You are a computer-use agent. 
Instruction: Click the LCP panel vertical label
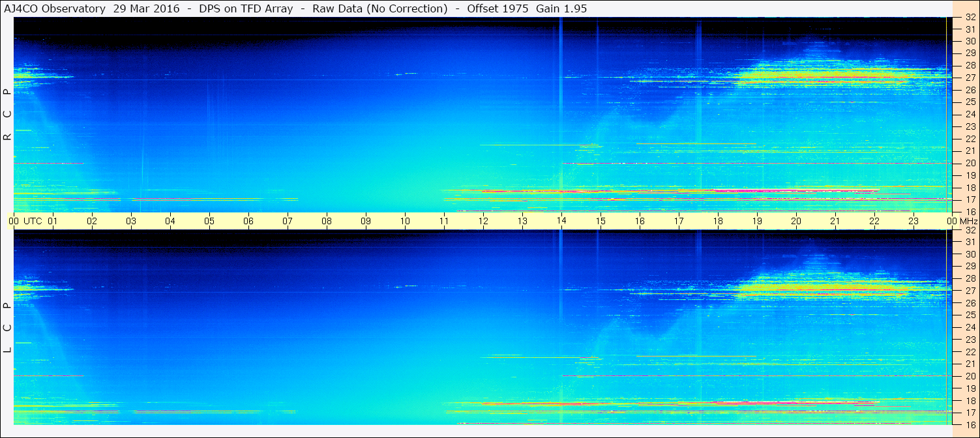tap(8, 327)
